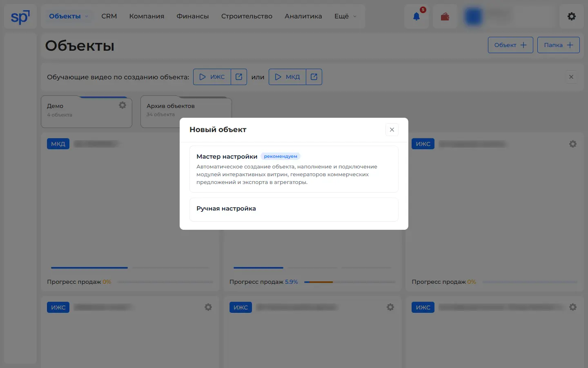Play the МКД training video

point(287,77)
